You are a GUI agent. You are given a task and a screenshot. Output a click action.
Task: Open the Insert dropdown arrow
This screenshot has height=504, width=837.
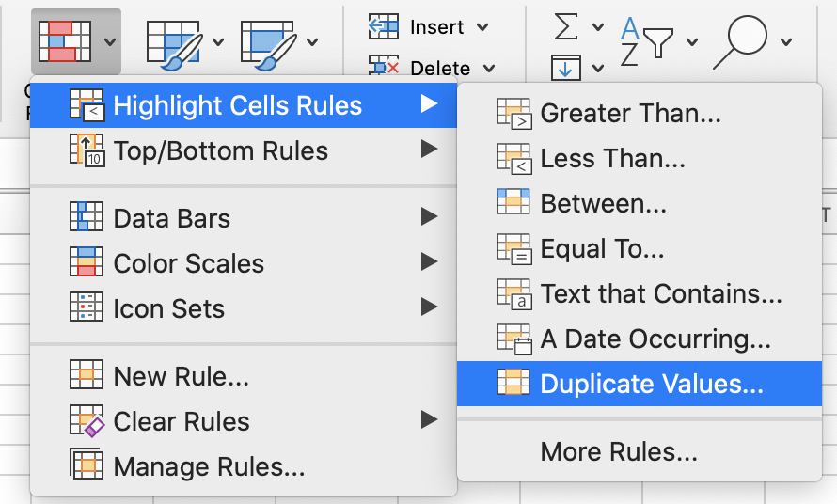(x=482, y=26)
